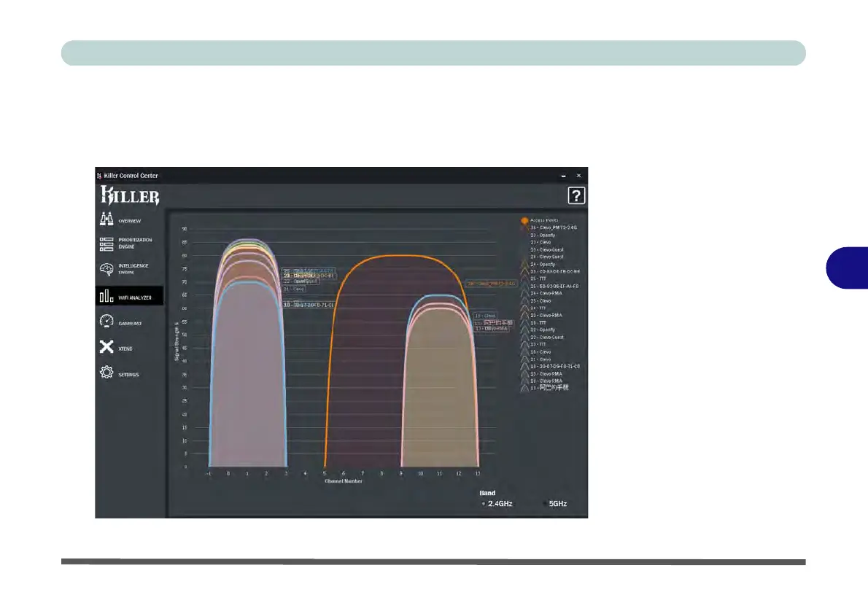The width and height of the screenshot is (868, 611).
Task: Select the 2.4GHz band option
Action: point(497,504)
